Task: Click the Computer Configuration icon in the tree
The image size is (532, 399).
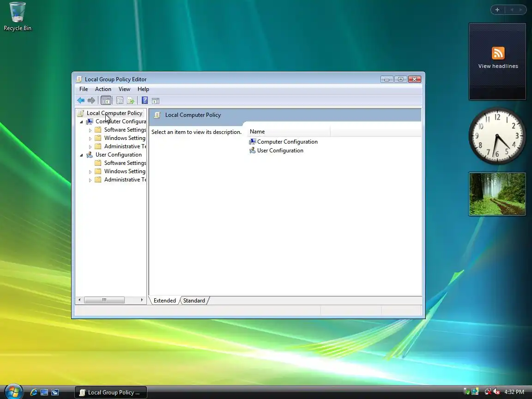Action: 90,121
